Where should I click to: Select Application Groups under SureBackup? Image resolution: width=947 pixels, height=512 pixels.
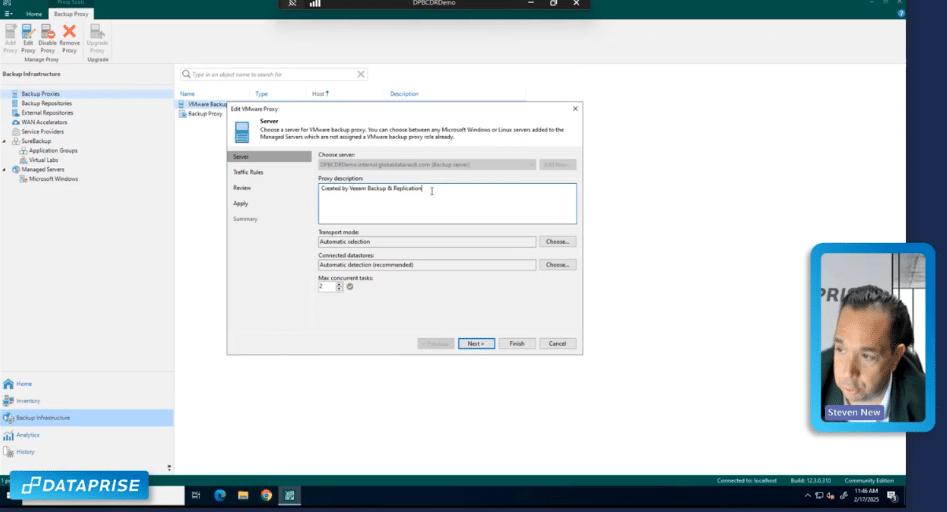53,150
